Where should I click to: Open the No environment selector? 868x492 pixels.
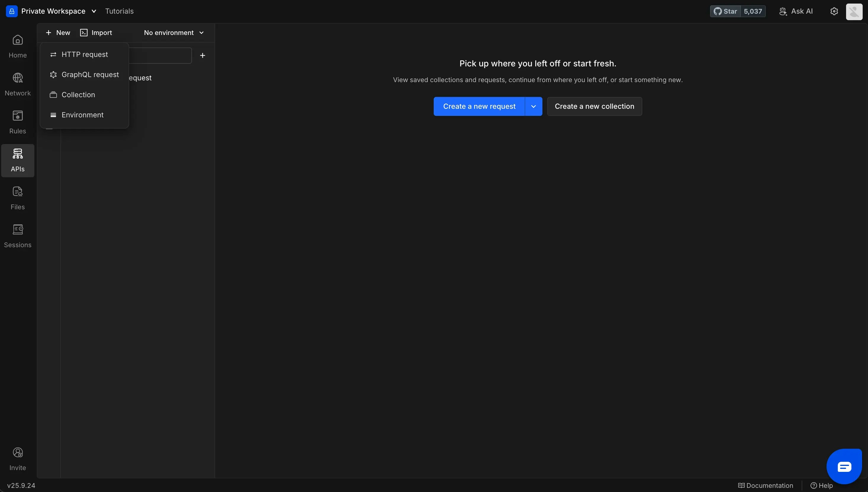pos(174,33)
